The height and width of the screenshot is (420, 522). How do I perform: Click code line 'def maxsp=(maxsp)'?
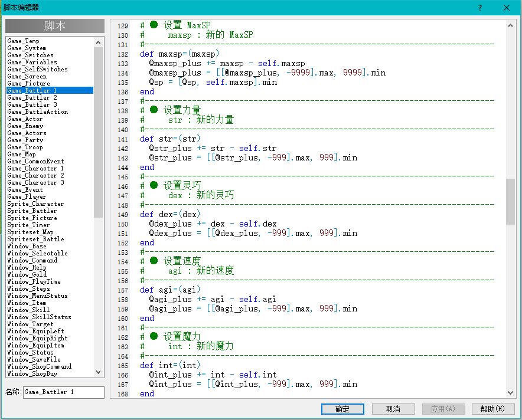(x=180, y=54)
